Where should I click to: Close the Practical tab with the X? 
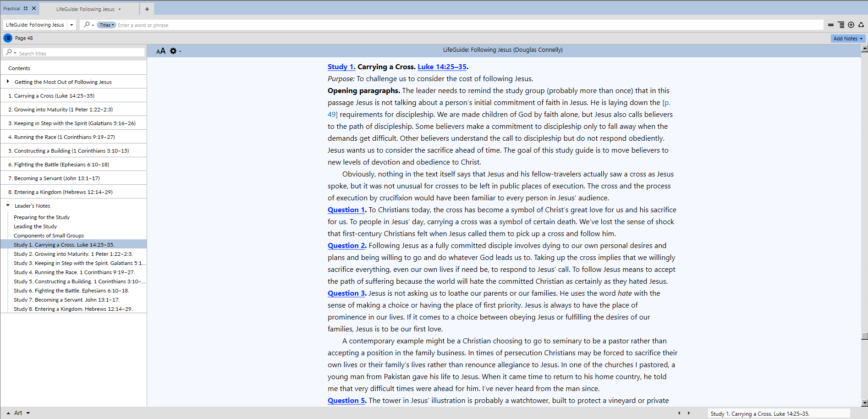click(x=34, y=8)
